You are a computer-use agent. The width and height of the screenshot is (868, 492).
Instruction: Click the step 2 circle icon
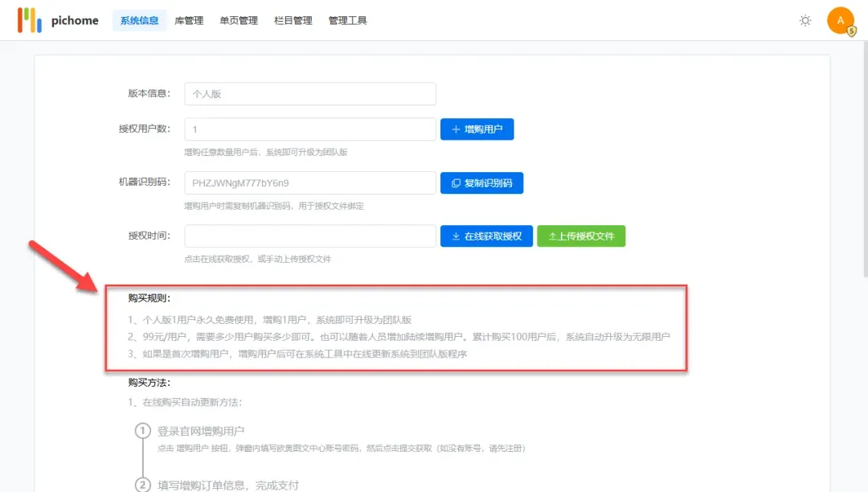(143, 485)
